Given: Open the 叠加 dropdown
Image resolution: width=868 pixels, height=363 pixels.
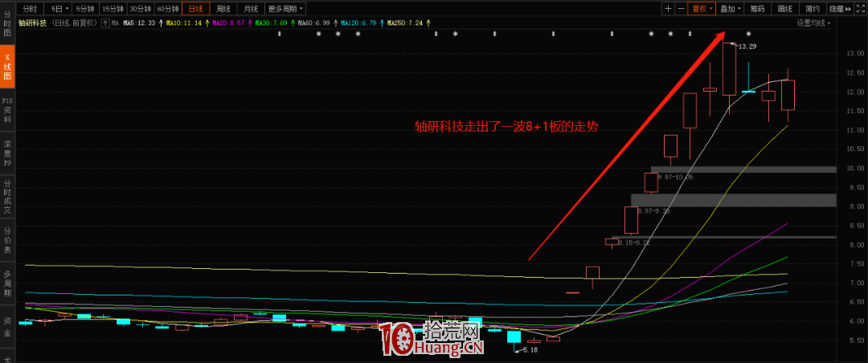Looking at the screenshot, I should [x=731, y=8].
